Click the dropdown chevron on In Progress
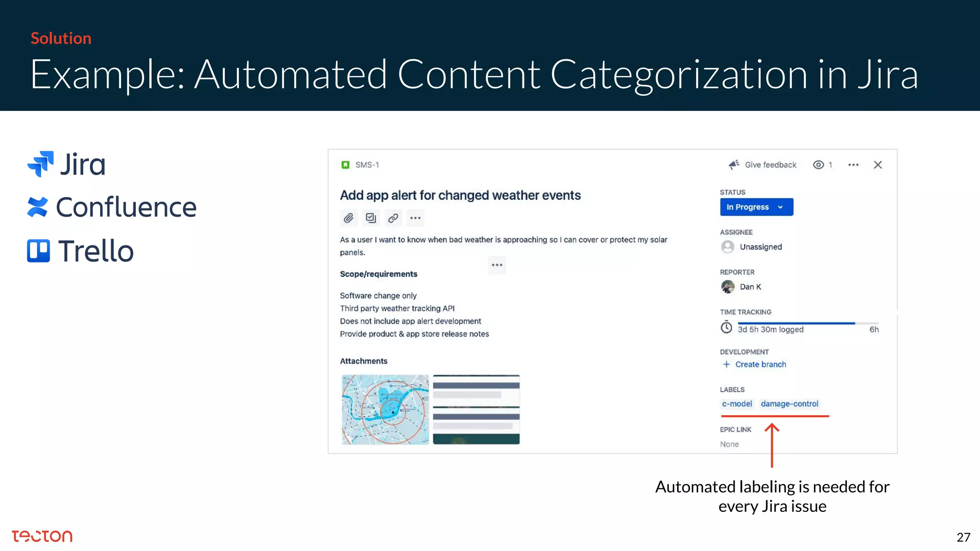 pos(780,207)
